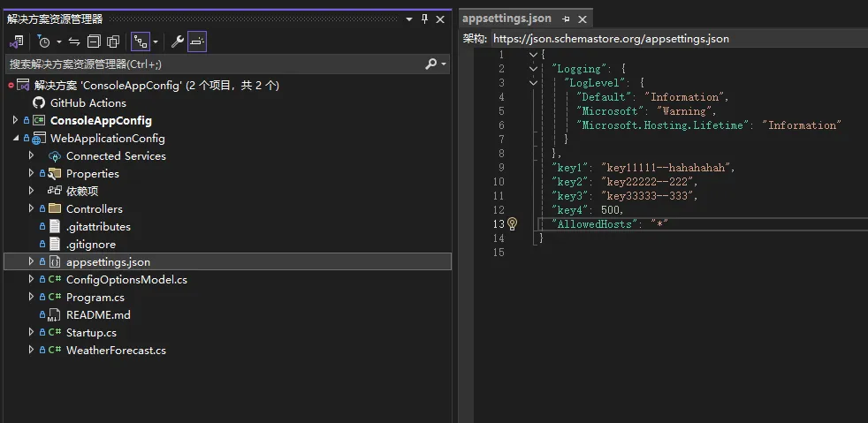
Task: Select ConfigOptionsModel.cs in the tree
Action: pyautogui.click(x=126, y=280)
